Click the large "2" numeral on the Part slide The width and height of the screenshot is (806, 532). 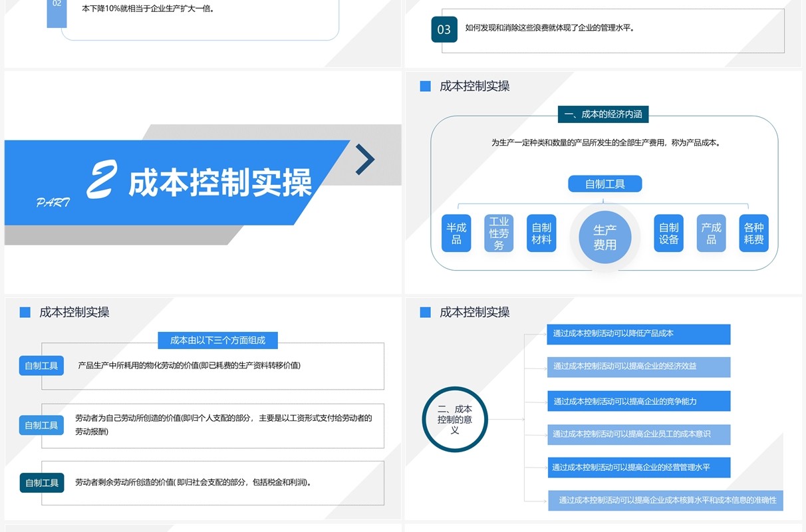coord(102,180)
